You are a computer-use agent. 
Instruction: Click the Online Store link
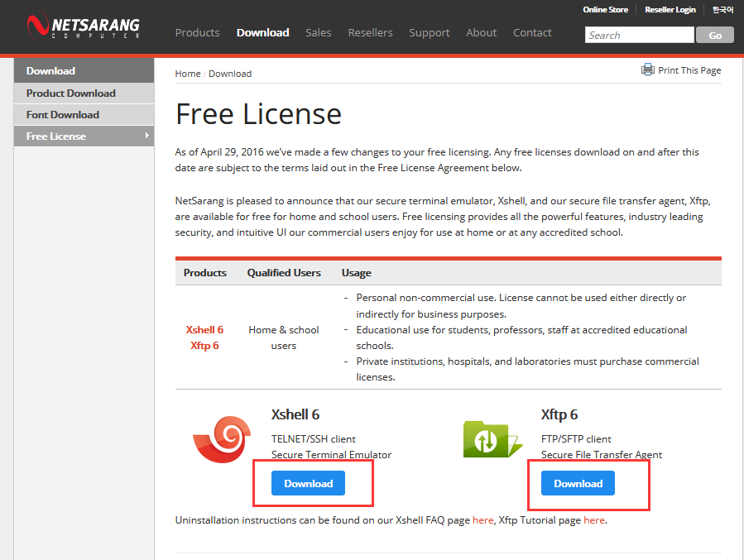pyautogui.click(x=606, y=9)
